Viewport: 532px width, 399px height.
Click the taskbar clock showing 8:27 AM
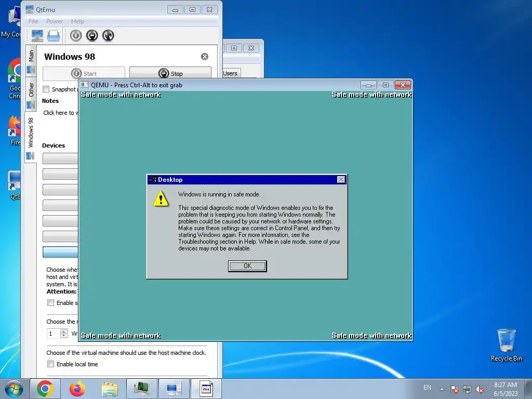(x=506, y=389)
